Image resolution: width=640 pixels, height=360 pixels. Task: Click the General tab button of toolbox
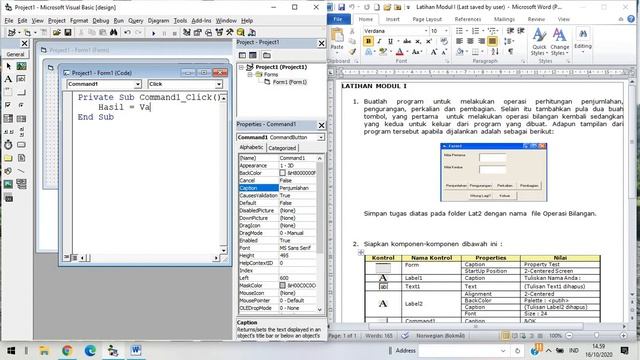pyautogui.click(x=16, y=54)
